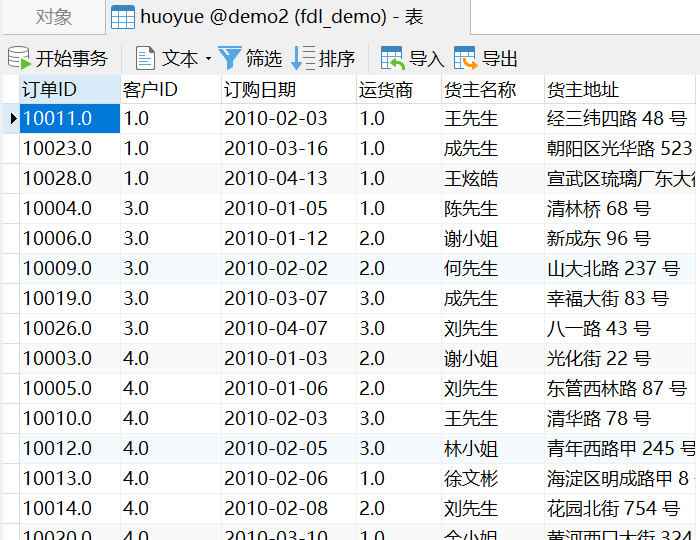Click the row selector beside order 10009.0
This screenshot has width=700, height=540.
(x=11, y=269)
